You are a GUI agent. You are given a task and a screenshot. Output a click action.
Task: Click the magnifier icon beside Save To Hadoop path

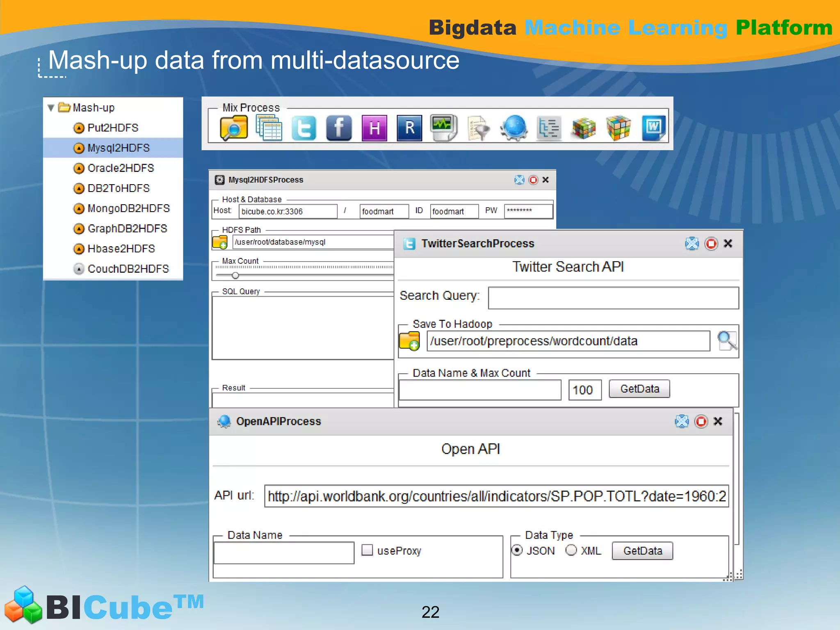tap(727, 341)
